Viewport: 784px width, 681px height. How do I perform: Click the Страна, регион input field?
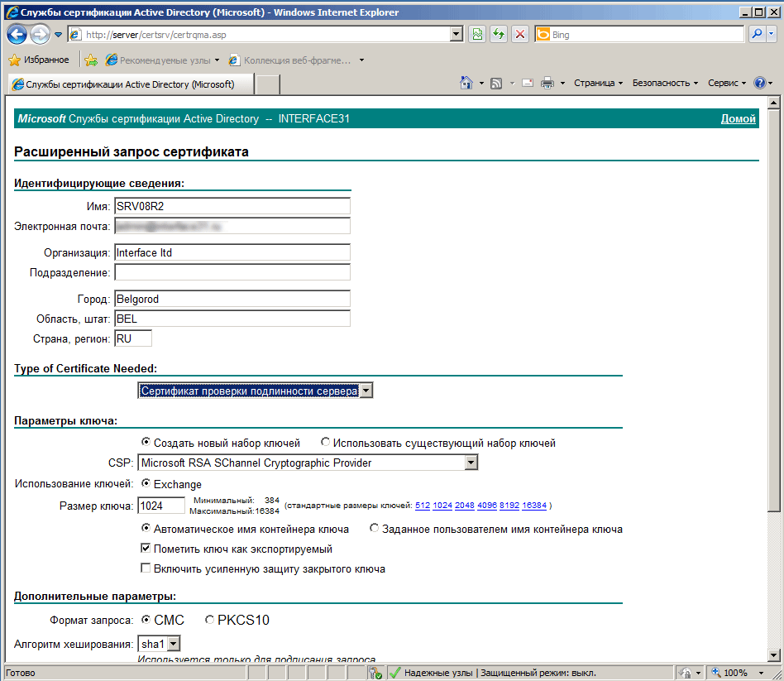(133, 338)
